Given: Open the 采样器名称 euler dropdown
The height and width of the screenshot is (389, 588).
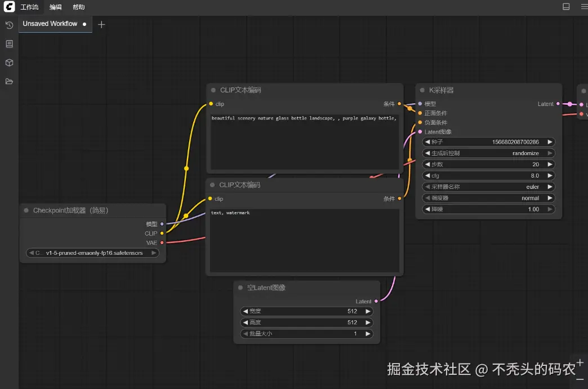Looking at the screenshot, I should tap(489, 187).
